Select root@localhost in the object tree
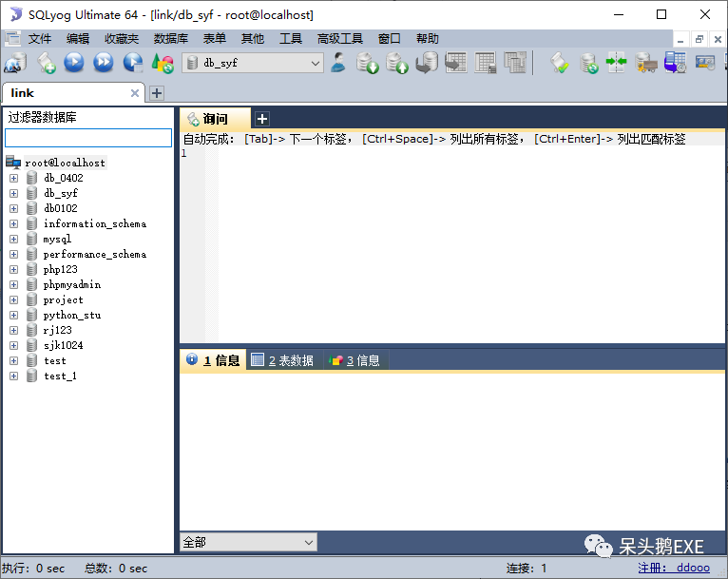Viewport: 728px width, 579px height. point(65,163)
